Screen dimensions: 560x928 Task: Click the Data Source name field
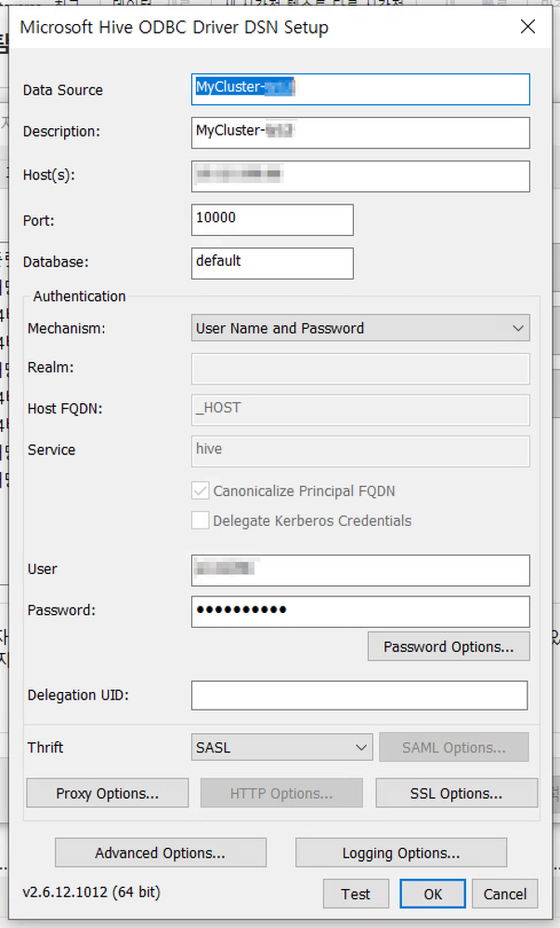click(x=360, y=89)
